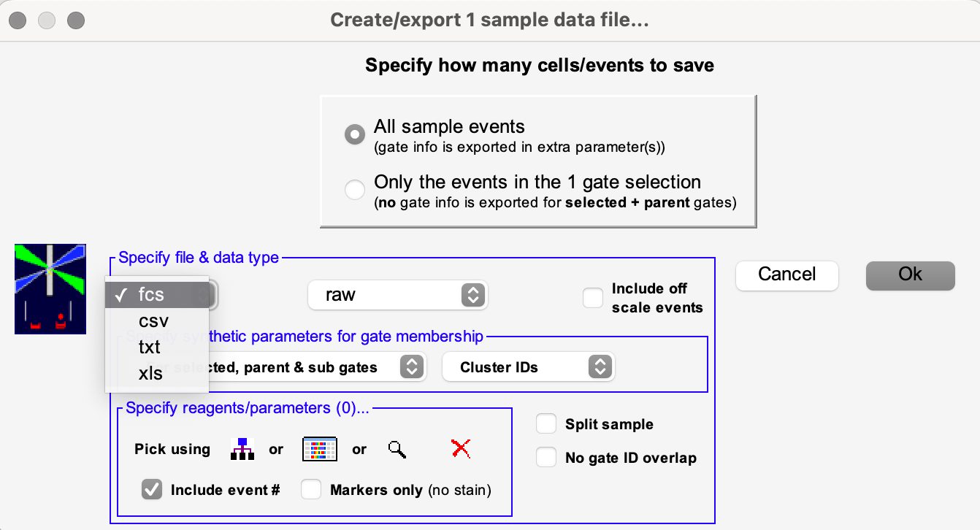Enable Include off scale events checkbox
The height and width of the screenshot is (530, 980).
click(593, 298)
